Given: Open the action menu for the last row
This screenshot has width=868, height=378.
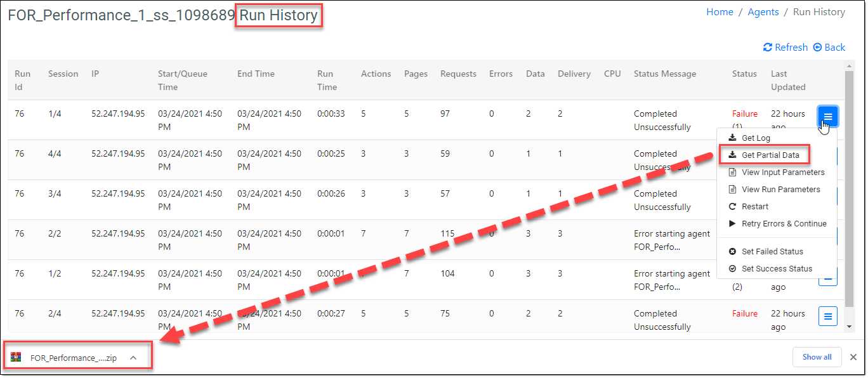Looking at the screenshot, I should pyautogui.click(x=828, y=316).
